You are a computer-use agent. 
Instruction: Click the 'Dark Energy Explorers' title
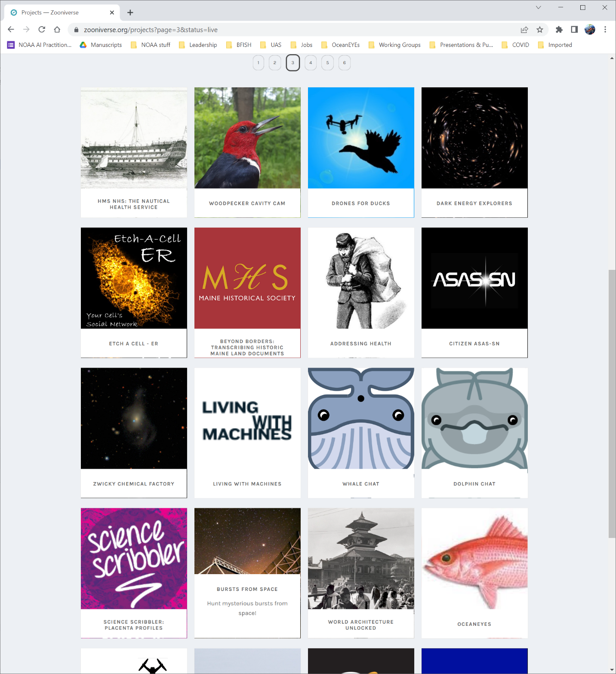click(474, 204)
